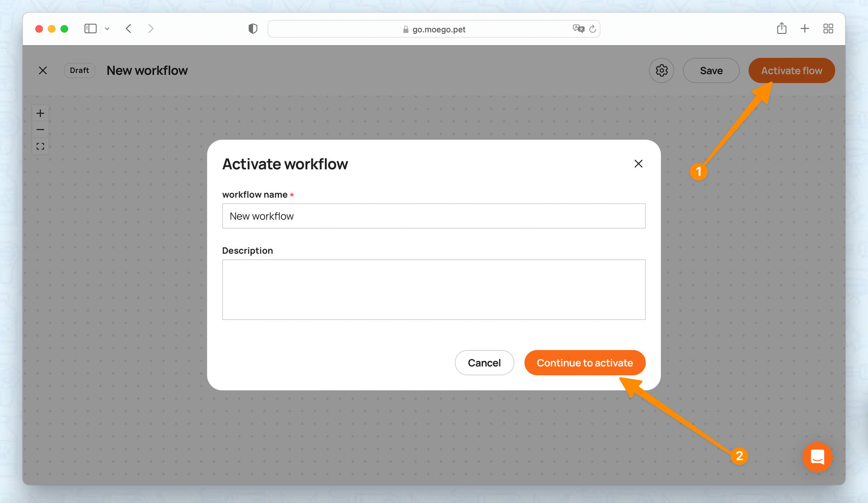
Task: Close the Activate workflow dialog
Action: pyautogui.click(x=638, y=164)
